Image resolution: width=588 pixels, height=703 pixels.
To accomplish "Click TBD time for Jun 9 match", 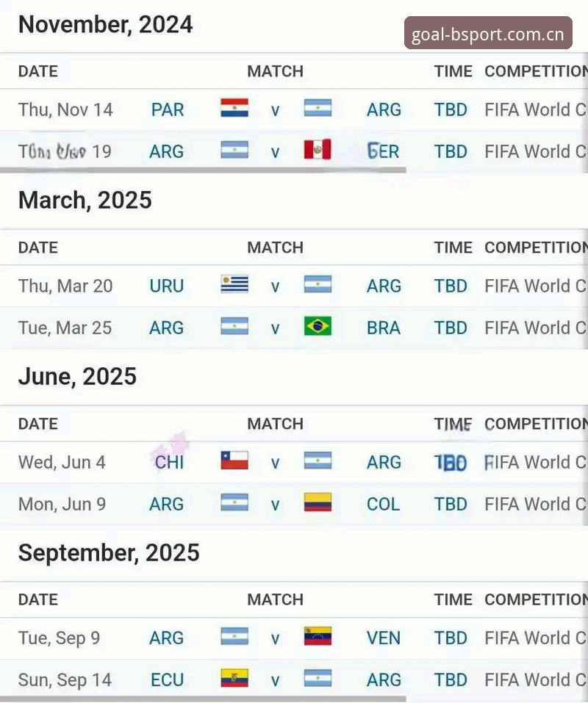I will [x=451, y=505].
